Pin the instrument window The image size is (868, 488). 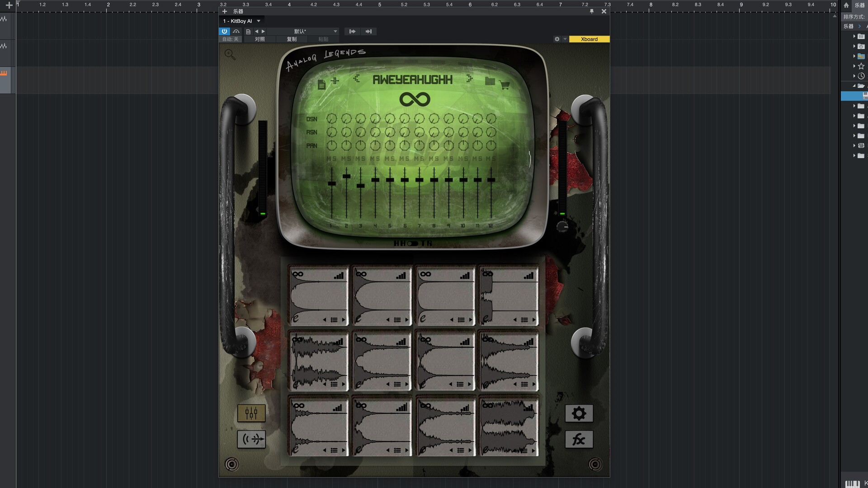pyautogui.click(x=592, y=11)
